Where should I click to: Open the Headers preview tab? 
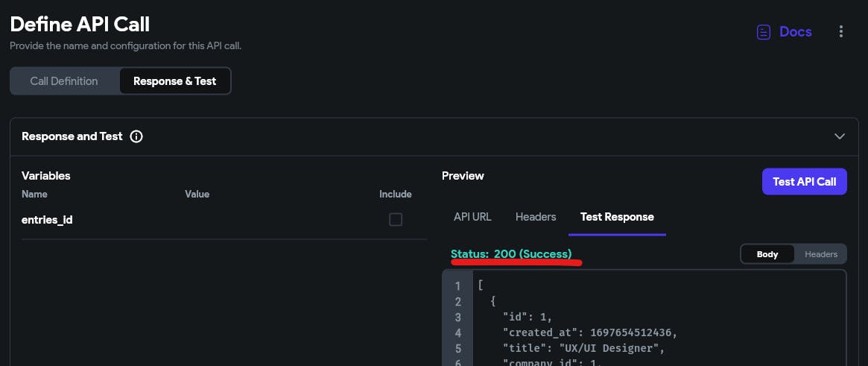tap(535, 217)
